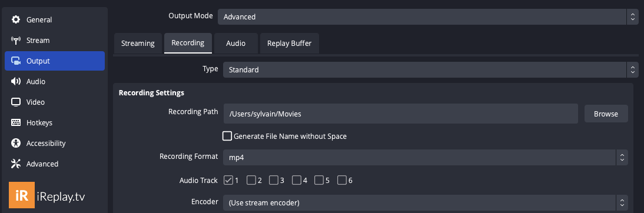Click the Stream antenna icon
The height and width of the screenshot is (213, 644).
[16, 40]
